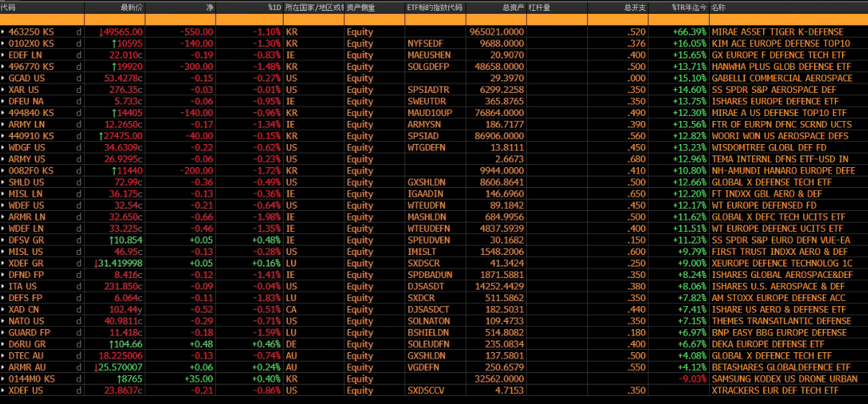Expand the XAR US row triangle
The height and width of the screenshot is (404, 868).
[3, 89]
